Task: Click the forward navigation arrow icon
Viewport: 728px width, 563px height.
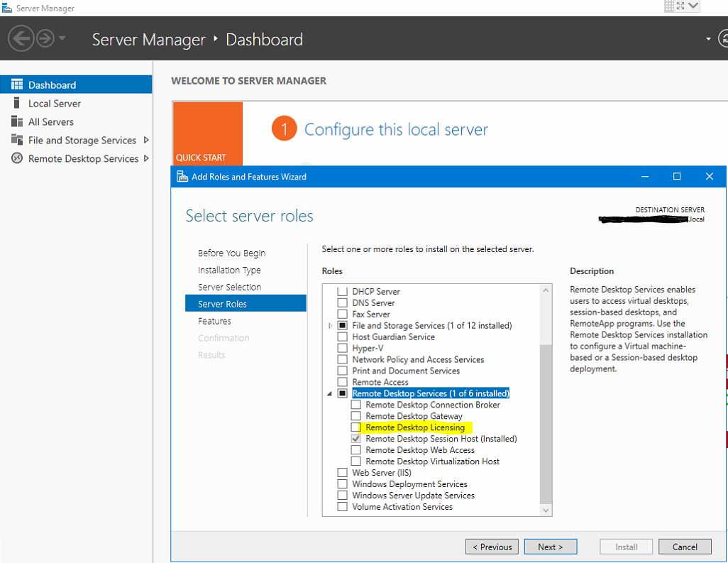Action: (45, 39)
